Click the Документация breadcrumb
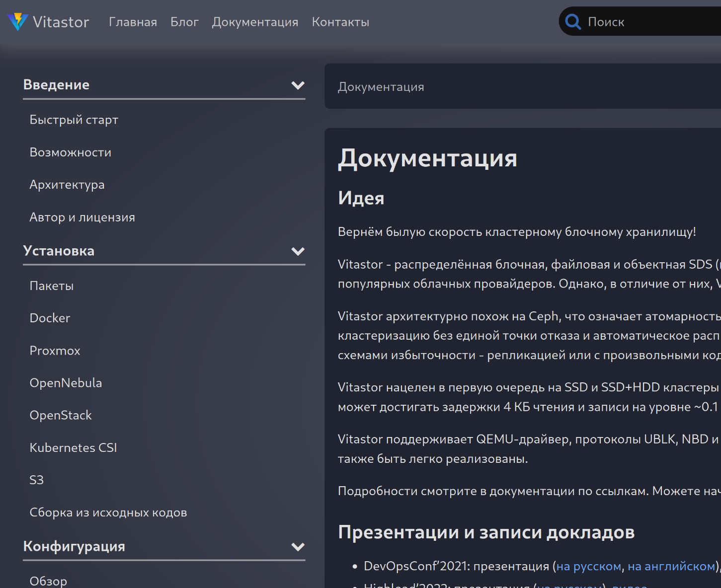 click(381, 87)
